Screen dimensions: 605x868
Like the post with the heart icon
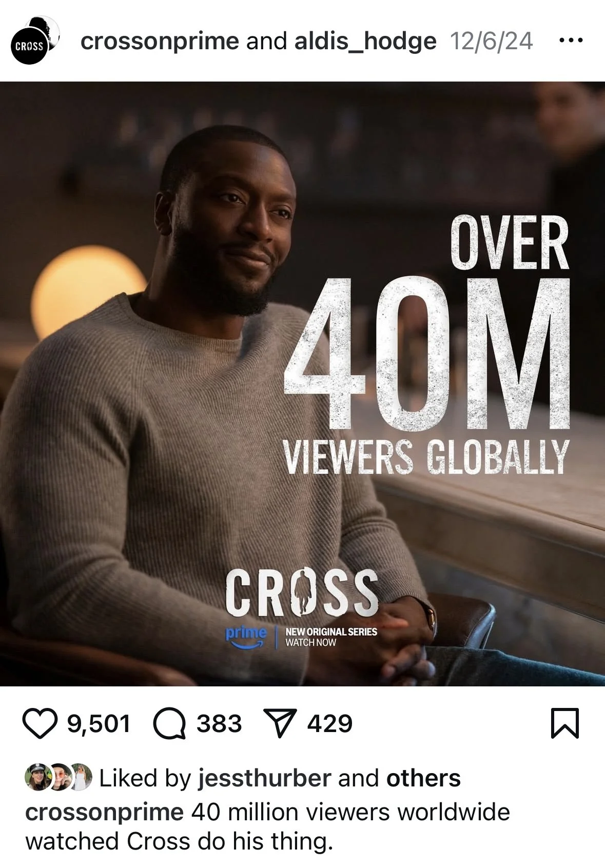[40, 724]
